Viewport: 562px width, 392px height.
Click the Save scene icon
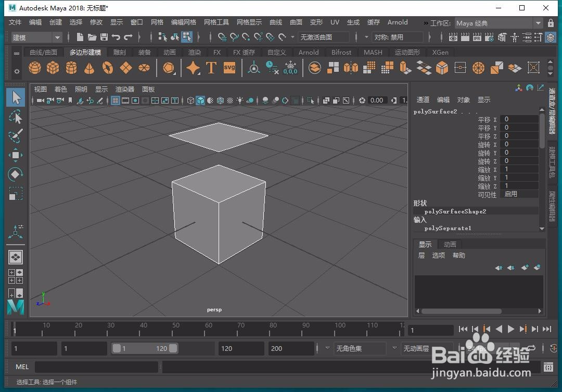coord(104,37)
